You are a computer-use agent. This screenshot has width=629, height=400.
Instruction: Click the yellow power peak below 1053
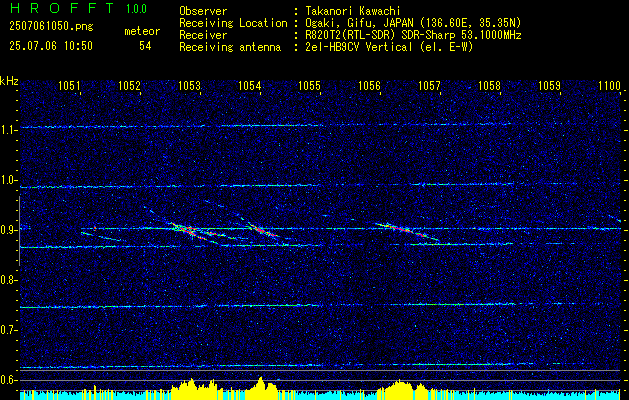tap(193, 388)
